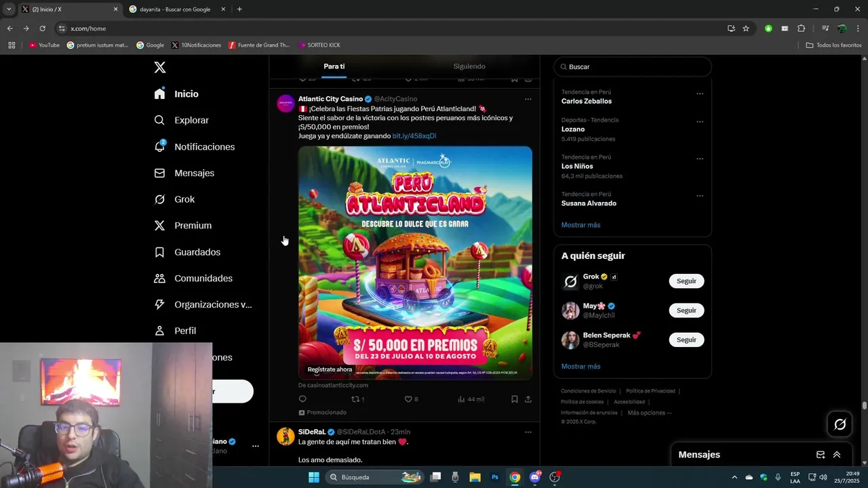Reply to the Atlantic City Casino post
The image size is (868, 488).
pyautogui.click(x=302, y=399)
